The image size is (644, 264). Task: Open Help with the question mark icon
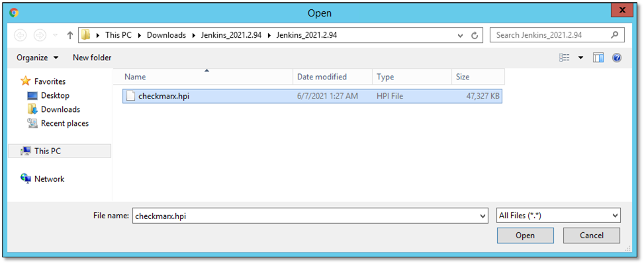616,58
